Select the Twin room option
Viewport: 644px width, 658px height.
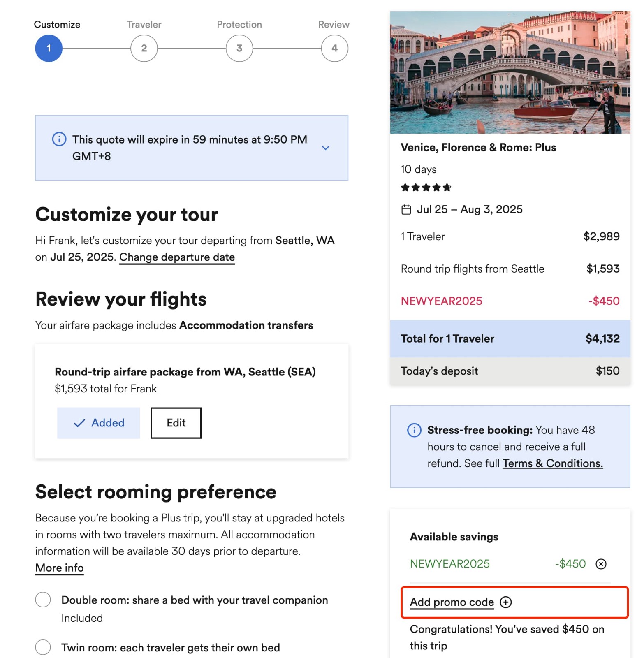point(43,647)
